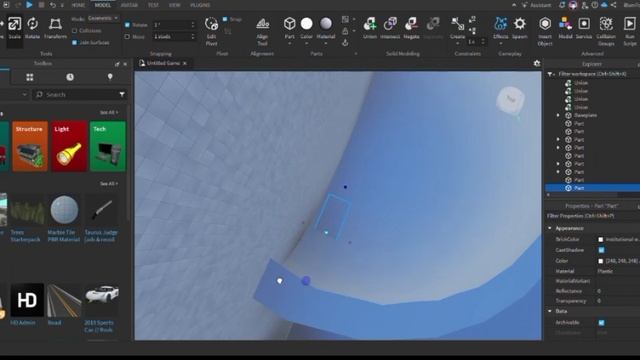Expand the Baseplate tree item
This screenshot has width=640, height=360.
pyautogui.click(x=558, y=115)
